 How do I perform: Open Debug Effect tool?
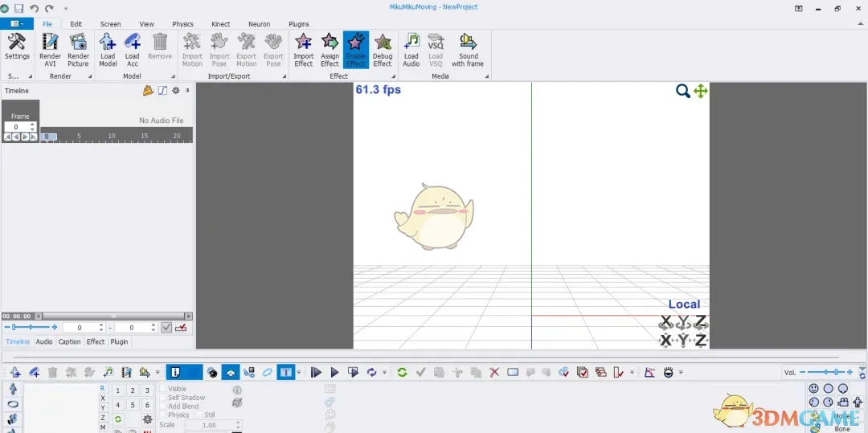[x=382, y=50]
